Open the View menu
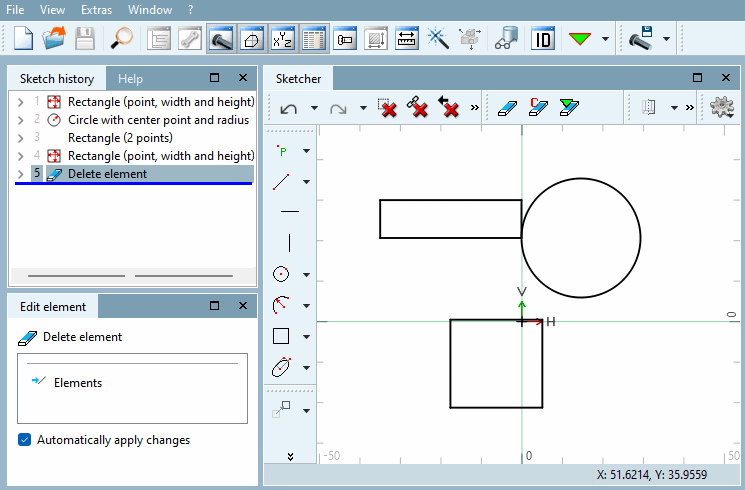This screenshot has width=745, height=490. [52, 10]
